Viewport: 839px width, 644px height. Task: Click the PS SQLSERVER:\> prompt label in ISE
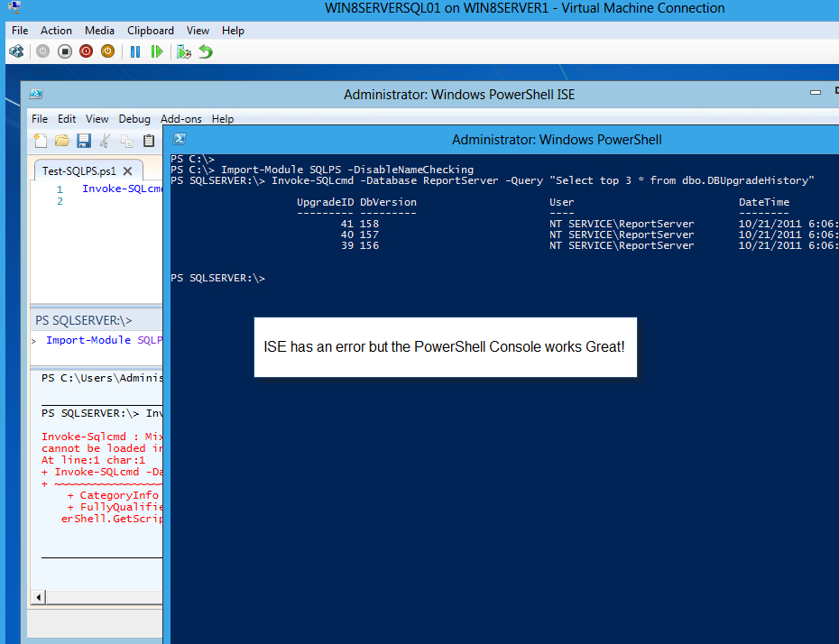point(84,320)
